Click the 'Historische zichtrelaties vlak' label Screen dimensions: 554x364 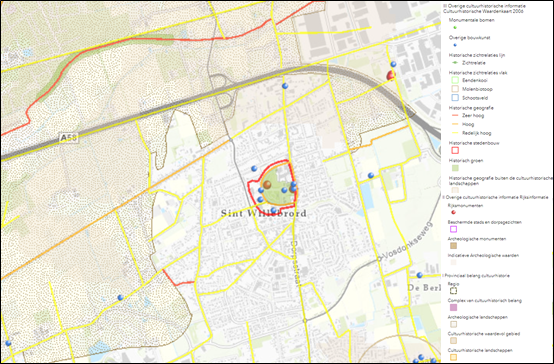478,72
